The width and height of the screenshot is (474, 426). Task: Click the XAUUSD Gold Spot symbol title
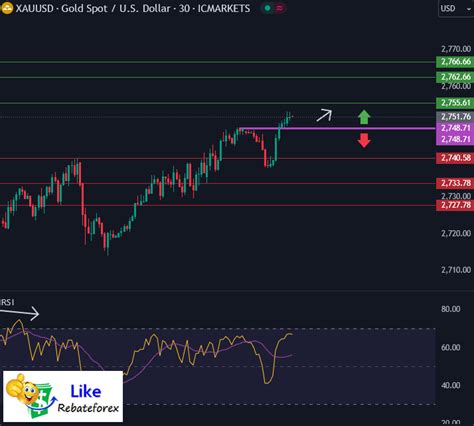point(133,8)
